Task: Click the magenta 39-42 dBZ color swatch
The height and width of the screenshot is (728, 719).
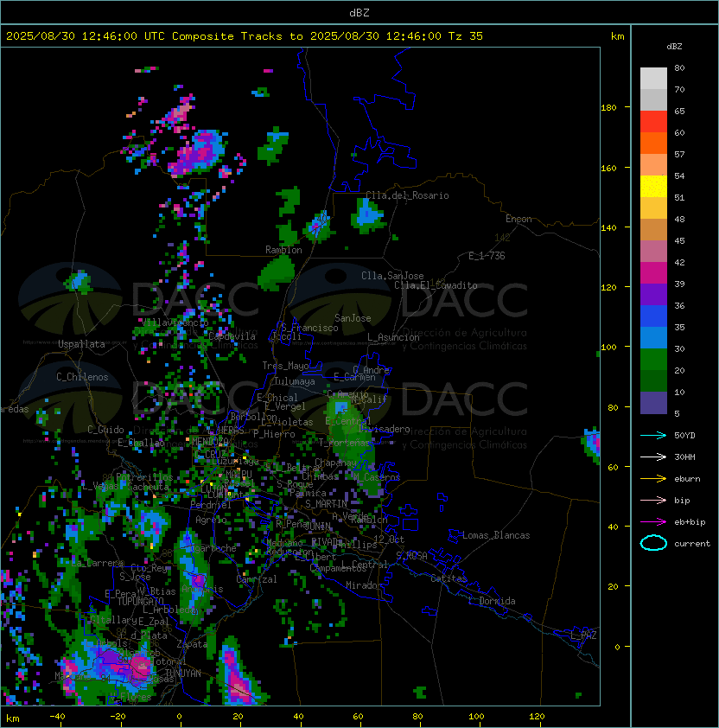Action: pos(653,273)
